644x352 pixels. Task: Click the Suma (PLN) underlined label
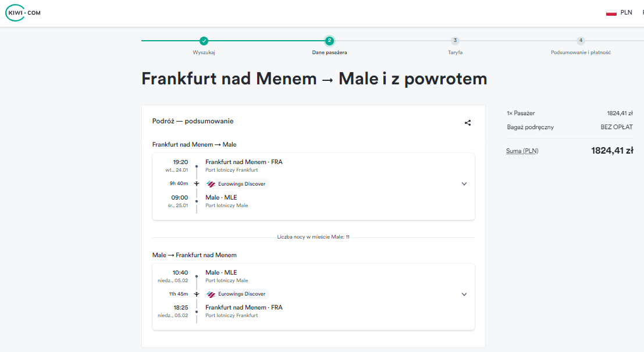click(522, 151)
